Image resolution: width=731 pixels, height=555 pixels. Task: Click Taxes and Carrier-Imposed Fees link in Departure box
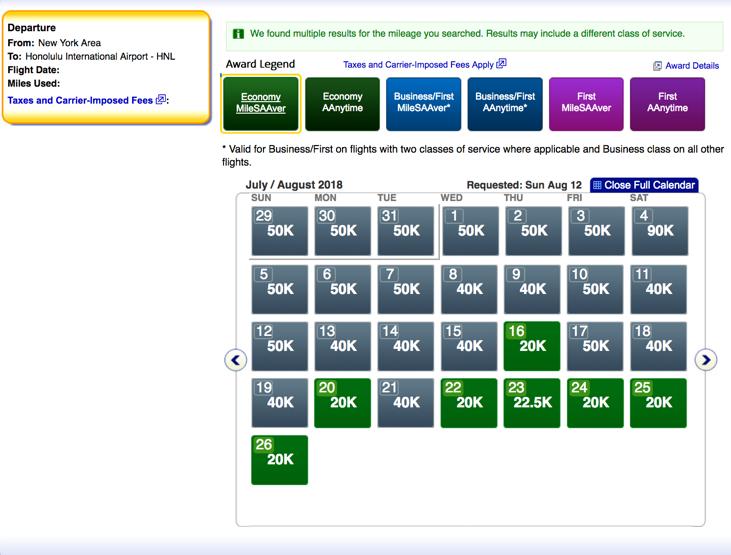87,100
